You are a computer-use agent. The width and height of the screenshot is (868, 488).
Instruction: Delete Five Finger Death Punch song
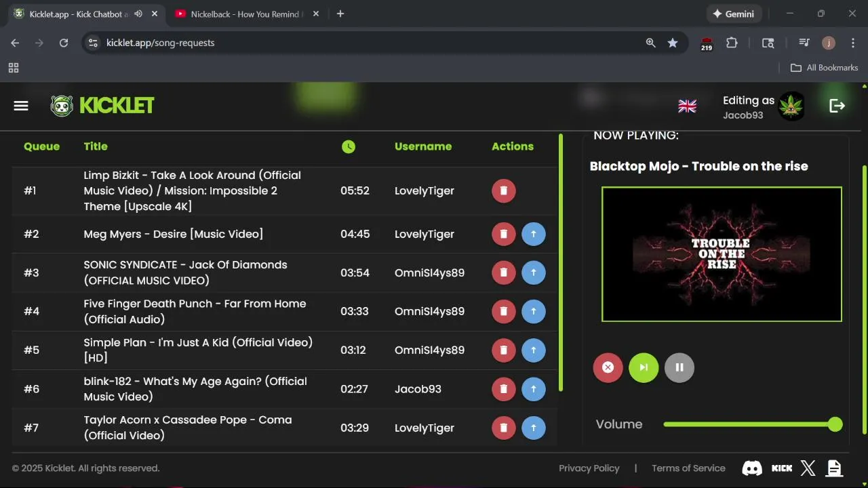click(x=503, y=311)
